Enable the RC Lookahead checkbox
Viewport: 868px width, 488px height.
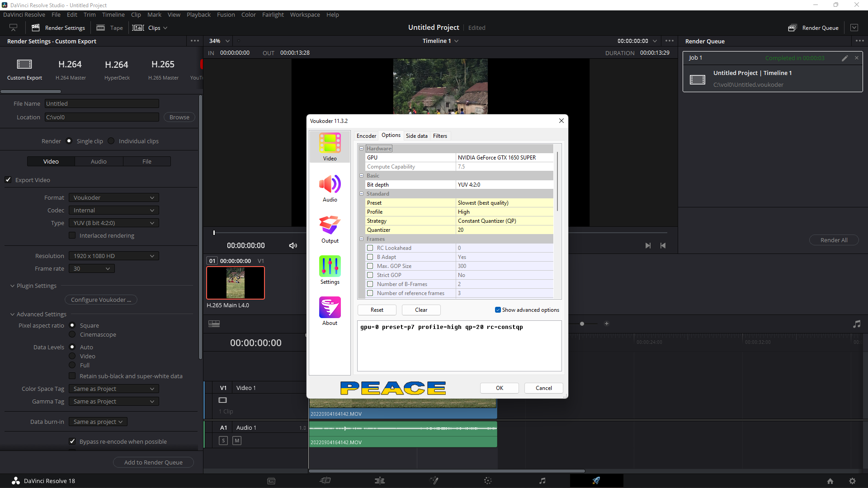point(370,248)
